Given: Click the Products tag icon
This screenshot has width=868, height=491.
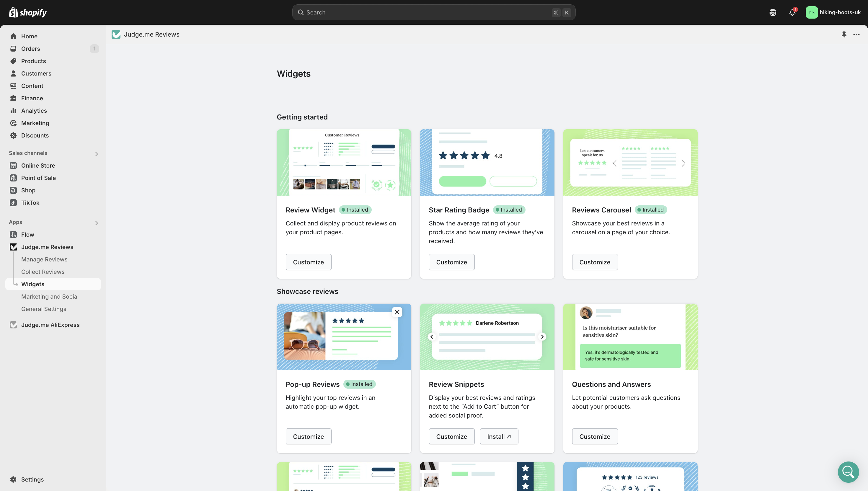Looking at the screenshot, I should (13, 61).
